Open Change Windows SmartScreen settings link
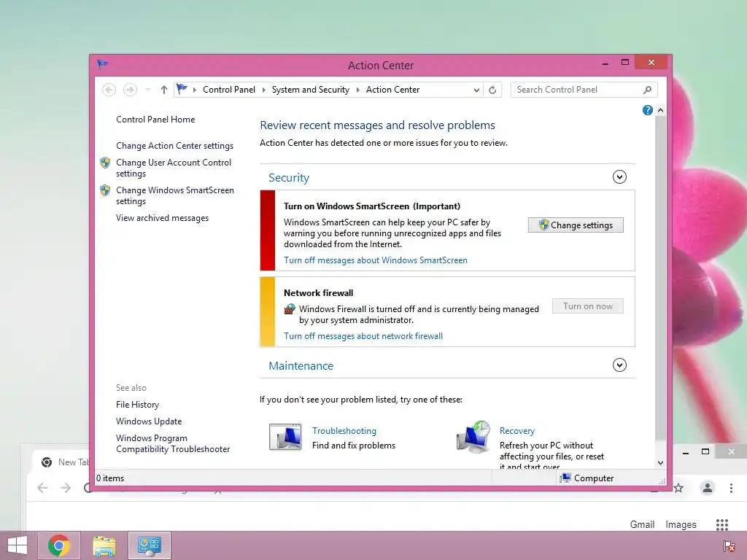 click(x=175, y=195)
